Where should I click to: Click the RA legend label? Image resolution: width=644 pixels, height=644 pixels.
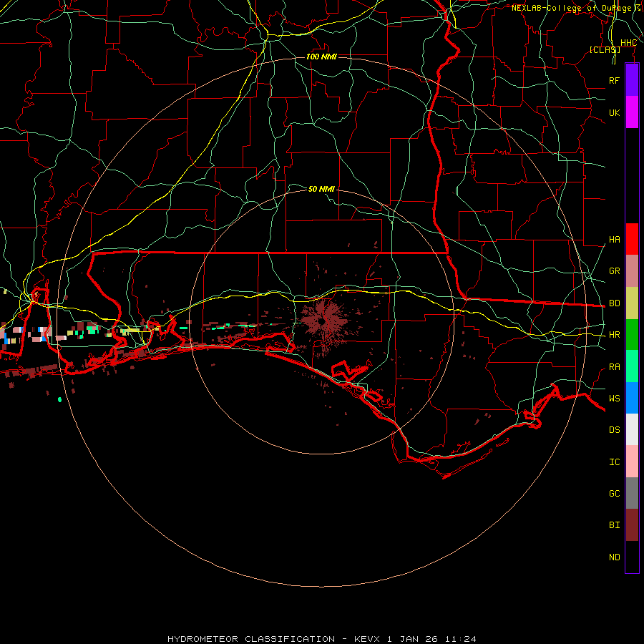[614, 367]
